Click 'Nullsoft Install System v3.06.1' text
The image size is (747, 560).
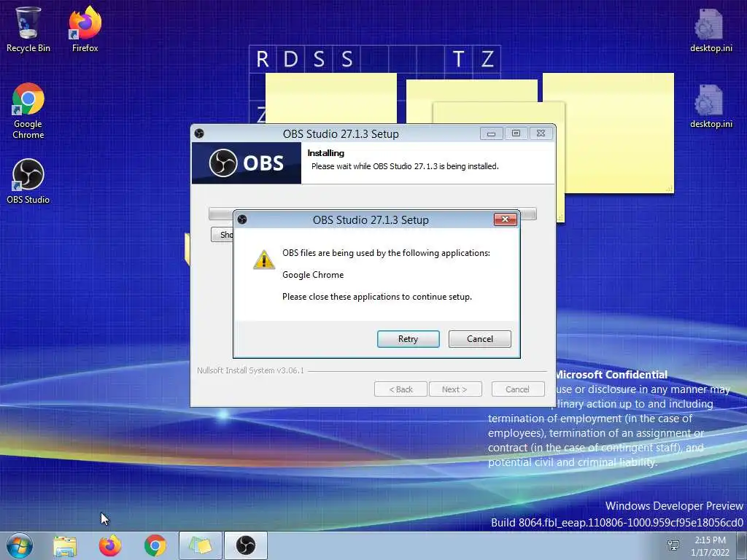point(251,370)
